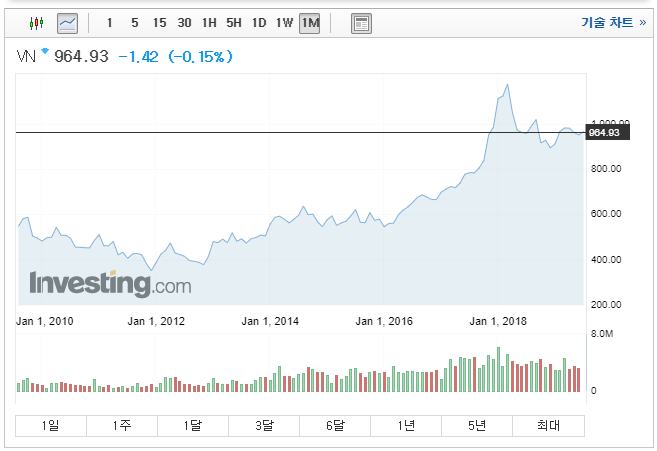The height and width of the screenshot is (451, 657).
Task: Set the interval to 1H
Action: click(x=209, y=23)
